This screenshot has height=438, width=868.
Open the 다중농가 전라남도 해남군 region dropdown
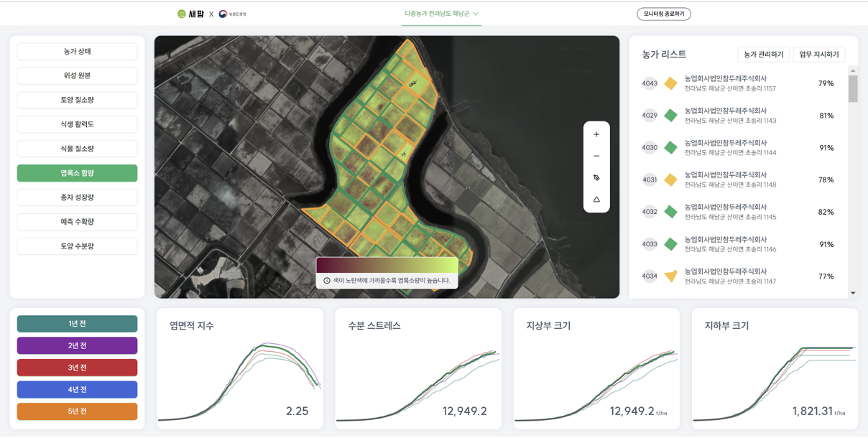click(x=441, y=14)
